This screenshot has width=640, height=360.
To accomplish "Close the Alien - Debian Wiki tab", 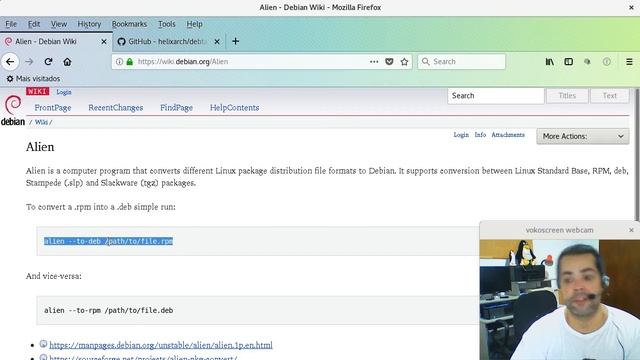I will tap(104, 42).
